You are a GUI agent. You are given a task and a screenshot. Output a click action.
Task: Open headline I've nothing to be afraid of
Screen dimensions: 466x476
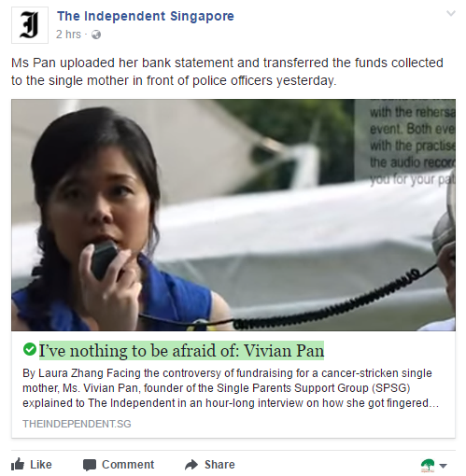pyautogui.click(x=181, y=351)
